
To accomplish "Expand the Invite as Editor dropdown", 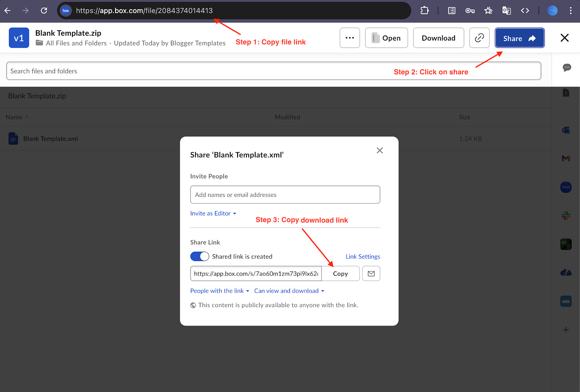I will coord(213,214).
